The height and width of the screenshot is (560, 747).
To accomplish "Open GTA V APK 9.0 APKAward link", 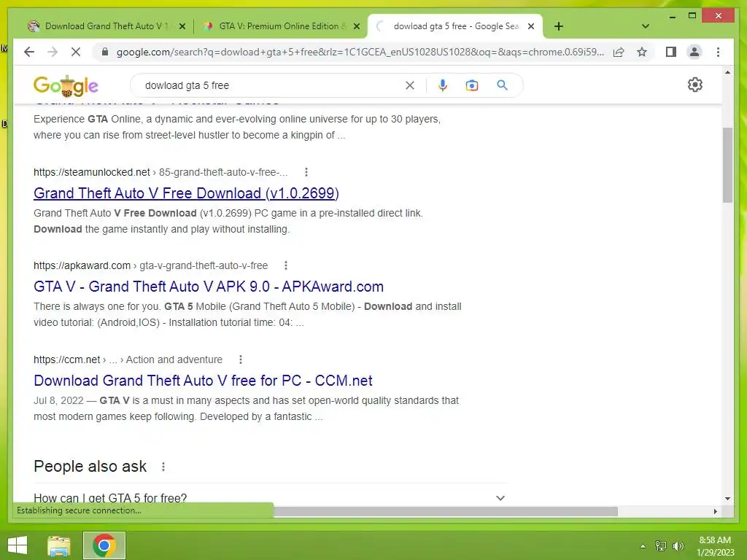I will (209, 287).
